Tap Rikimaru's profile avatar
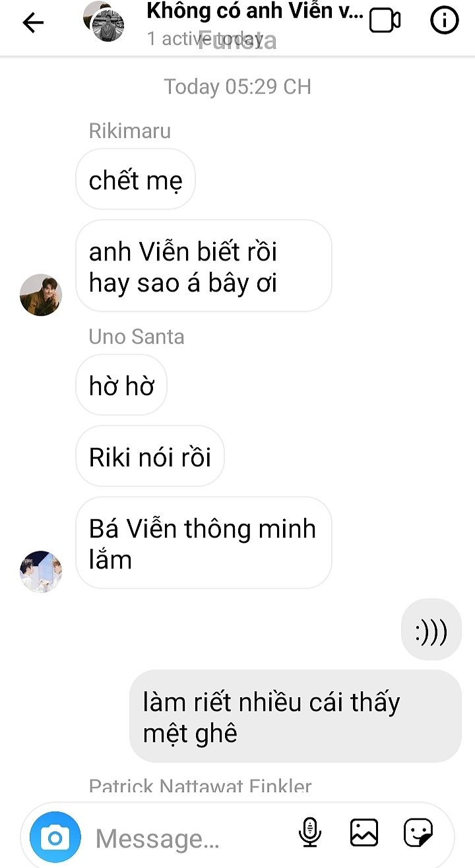This screenshot has width=475, height=868. coord(41,295)
